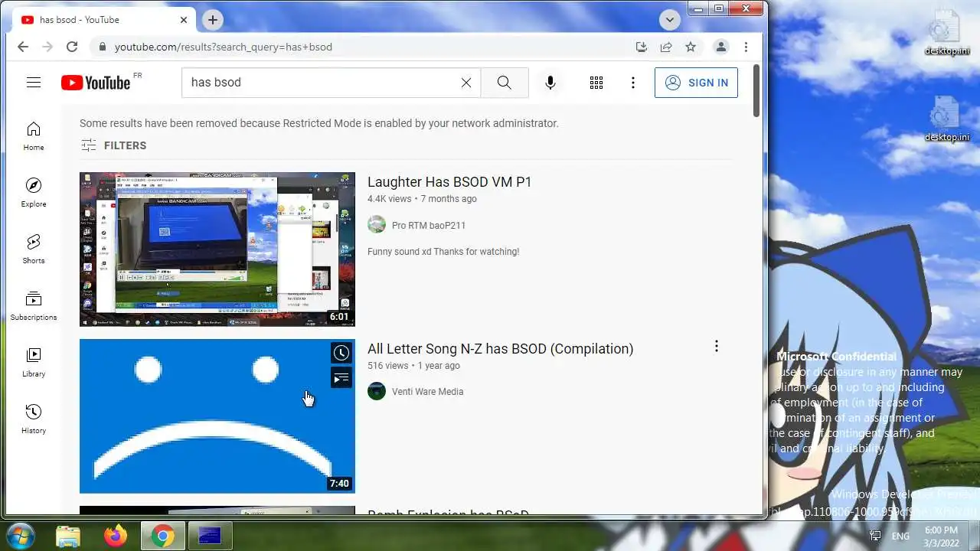Open Chrome's three-dot menu

click(x=746, y=47)
